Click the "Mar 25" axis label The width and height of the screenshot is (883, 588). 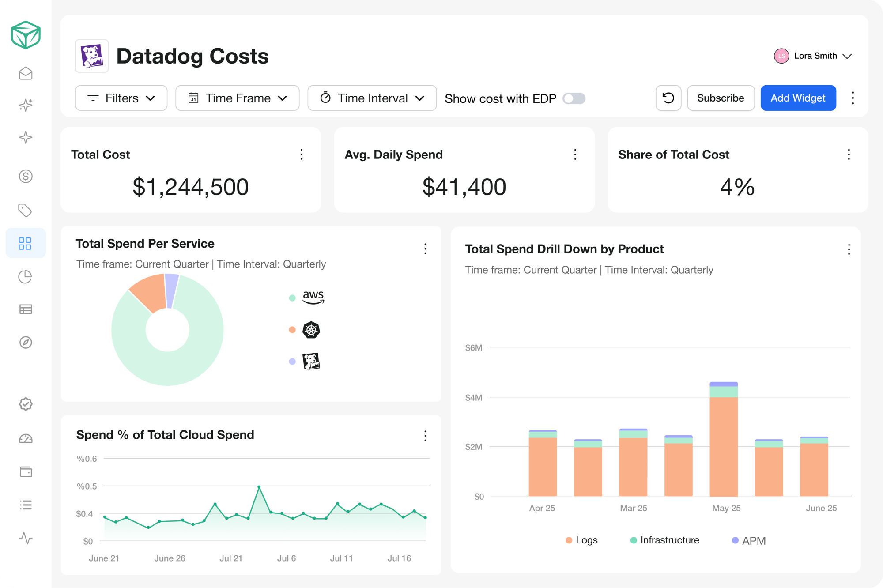[634, 508]
